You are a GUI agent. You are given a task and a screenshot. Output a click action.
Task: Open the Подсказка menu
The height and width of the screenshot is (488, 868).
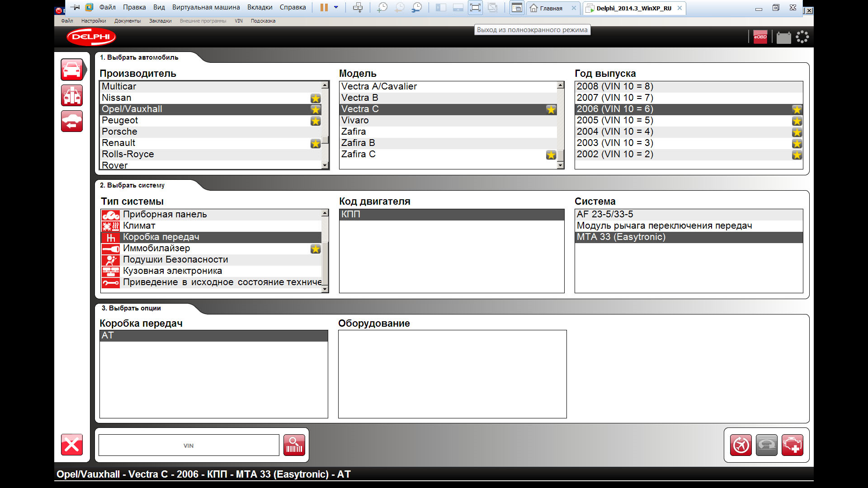coord(263,21)
